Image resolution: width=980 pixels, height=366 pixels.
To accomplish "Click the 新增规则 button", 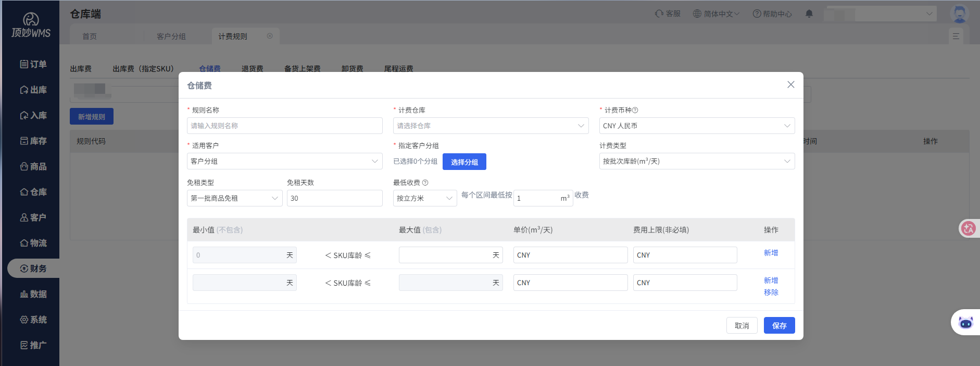I will [92, 116].
